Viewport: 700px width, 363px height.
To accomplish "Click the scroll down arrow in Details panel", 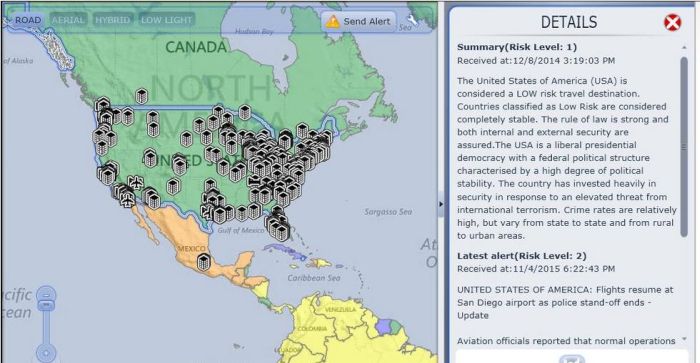I will (684, 340).
